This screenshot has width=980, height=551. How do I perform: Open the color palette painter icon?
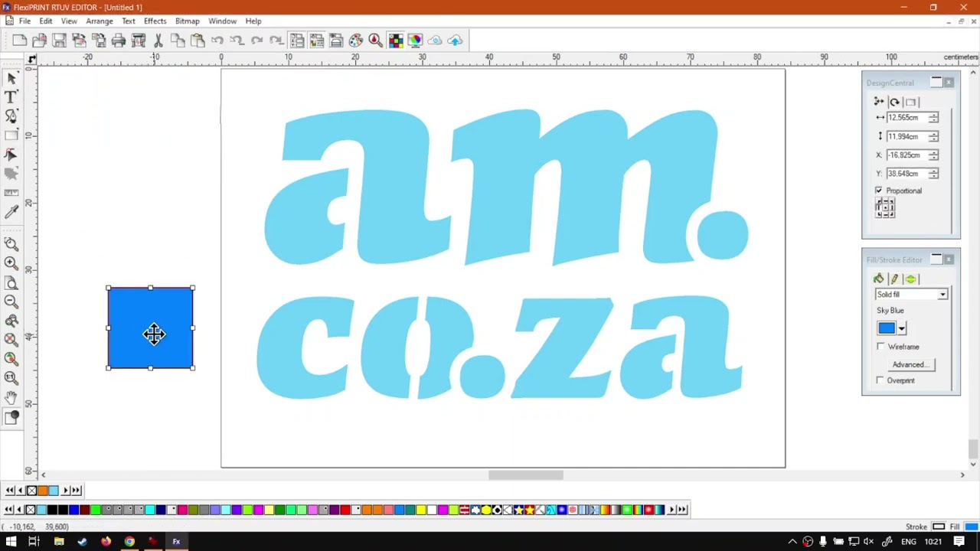click(356, 41)
